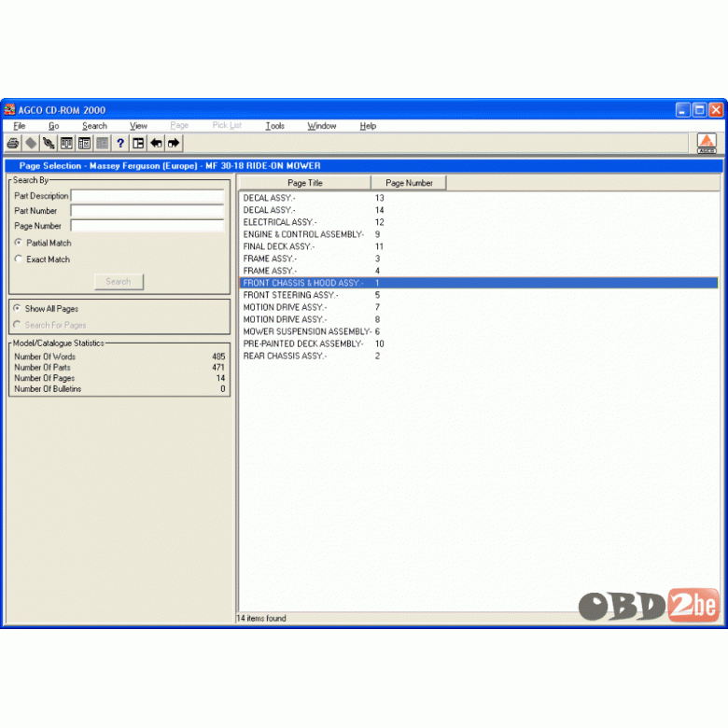The height and width of the screenshot is (728, 728).
Task: Open the File menu
Action: click(x=19, y=126)
